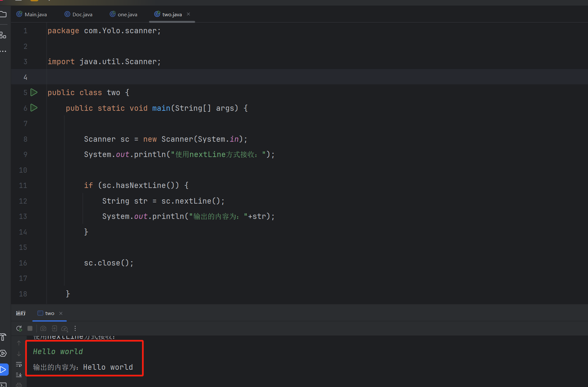Click the word 'package' on line 1
588x387 pixels.
63,31
